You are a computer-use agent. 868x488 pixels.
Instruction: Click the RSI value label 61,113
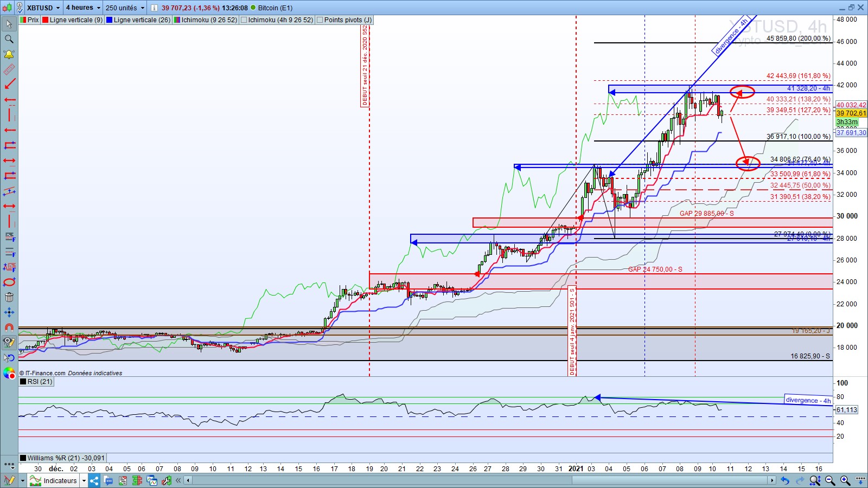(x=847, y=410)
